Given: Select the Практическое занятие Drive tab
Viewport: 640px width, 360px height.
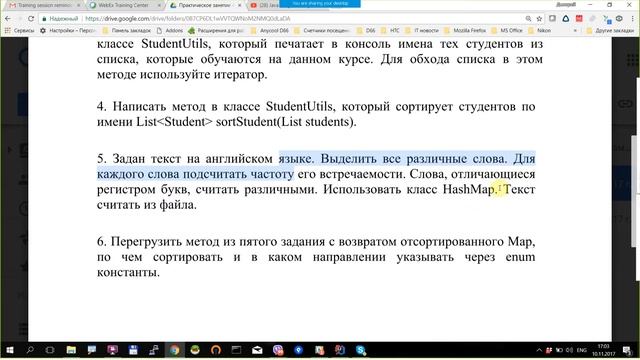Looking at the screenshot, I should [x=204, y=5].
